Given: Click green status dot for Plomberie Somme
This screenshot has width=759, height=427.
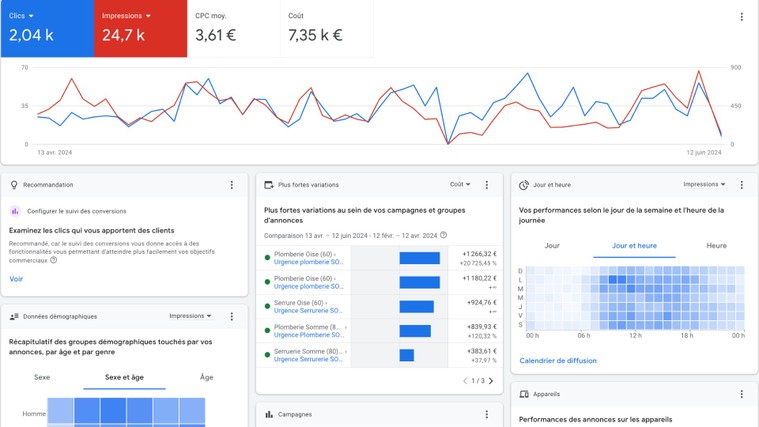Looking at the screenshot, I should point(267,331).
